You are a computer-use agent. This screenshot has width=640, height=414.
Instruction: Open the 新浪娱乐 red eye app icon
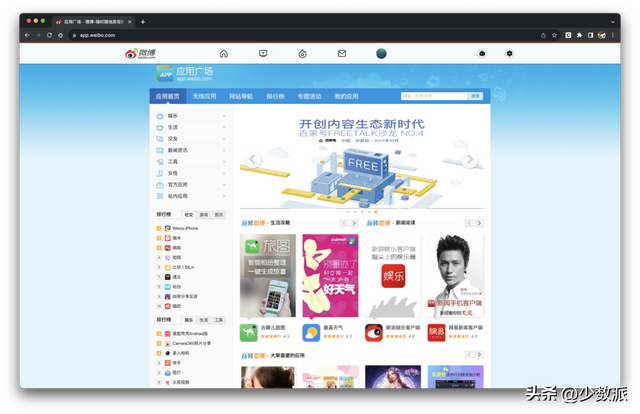(x=373, y=332)
